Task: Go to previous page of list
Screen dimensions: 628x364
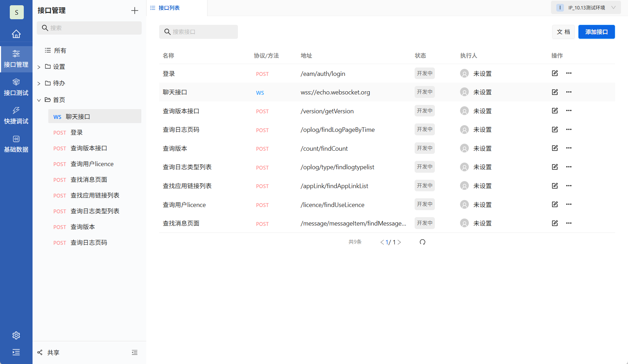Action: 382,242
